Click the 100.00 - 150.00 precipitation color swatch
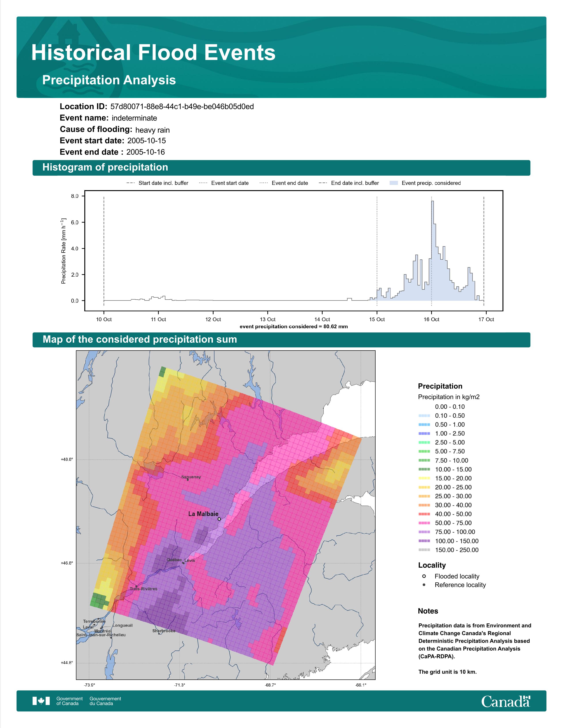Image resolution: width=563 pixels, height=728 pixels. [424, 541]
